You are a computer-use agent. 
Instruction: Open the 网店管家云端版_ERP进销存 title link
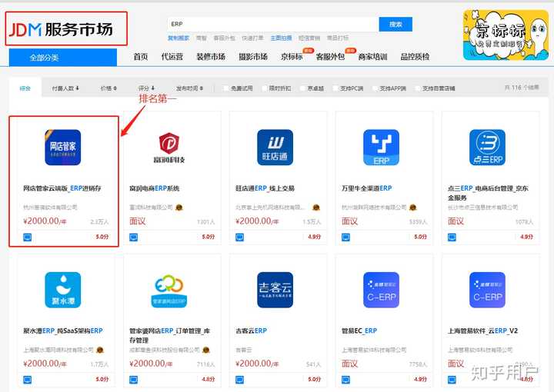point(62,188)
